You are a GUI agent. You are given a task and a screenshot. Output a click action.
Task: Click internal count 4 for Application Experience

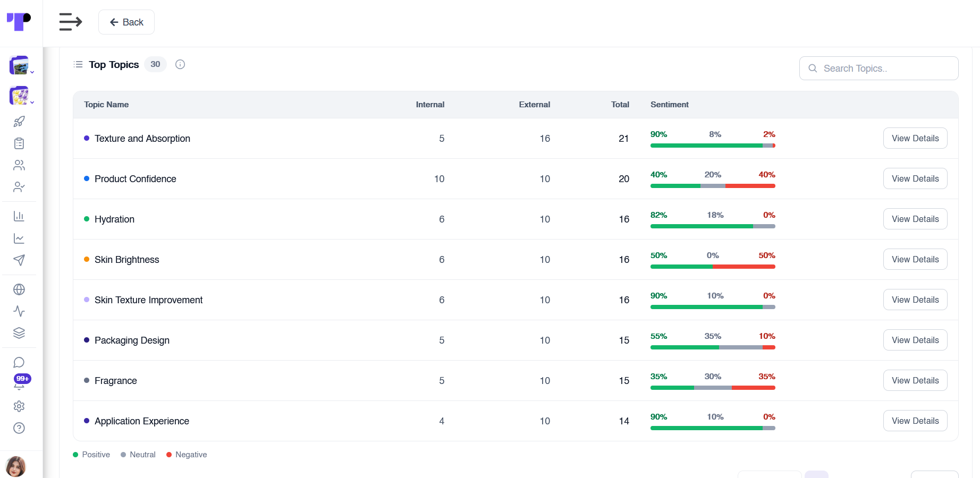pos(442,421)
